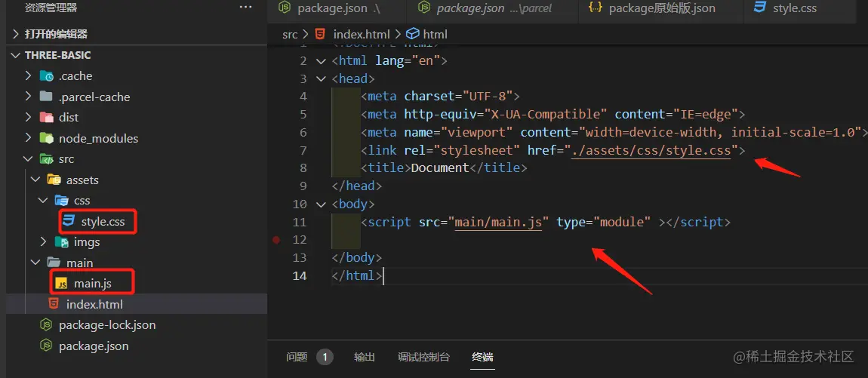Click the package-lock.json node icon

click(x=47, y=325)
